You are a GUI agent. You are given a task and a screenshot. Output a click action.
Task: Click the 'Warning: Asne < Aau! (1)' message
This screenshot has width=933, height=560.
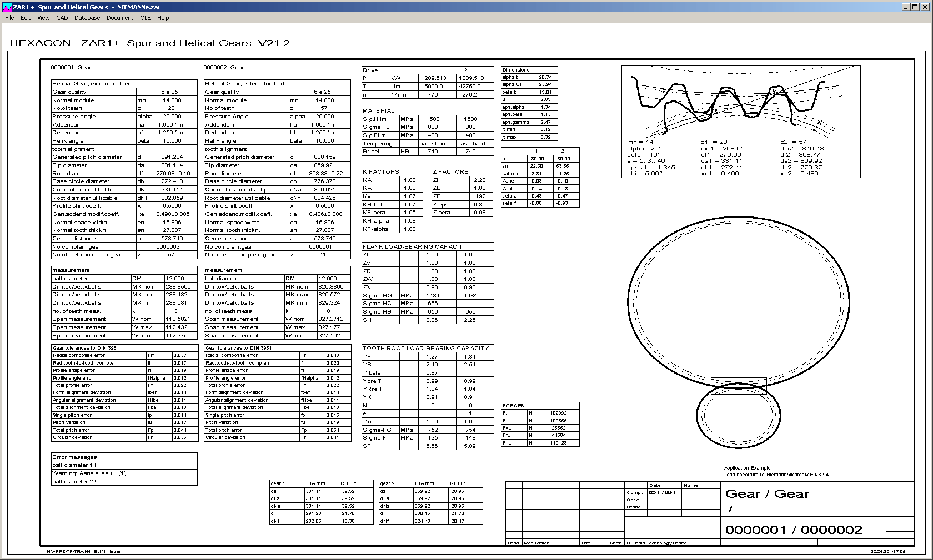(x=89, y=473)
